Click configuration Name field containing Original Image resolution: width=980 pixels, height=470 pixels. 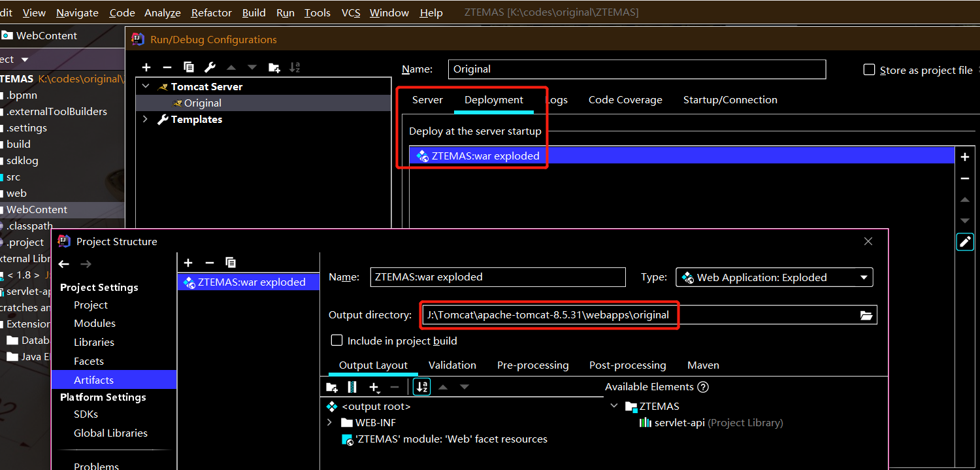point(637,69)
